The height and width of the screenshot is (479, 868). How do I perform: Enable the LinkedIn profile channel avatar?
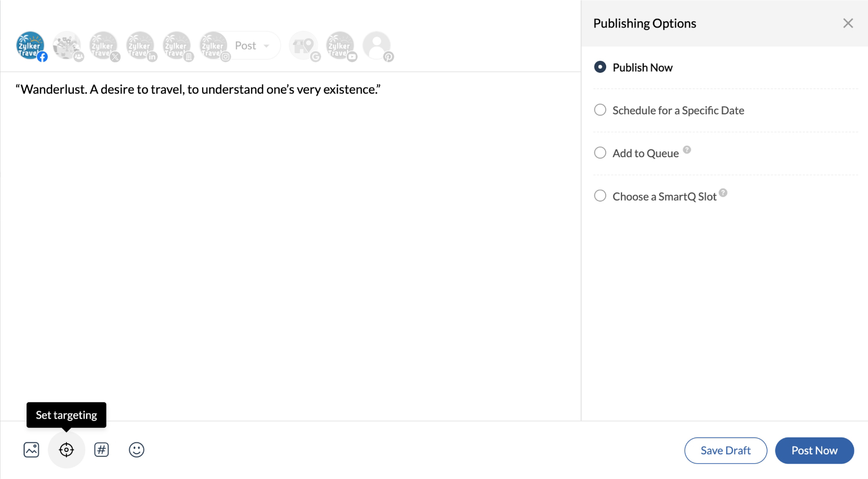[140, 46]
